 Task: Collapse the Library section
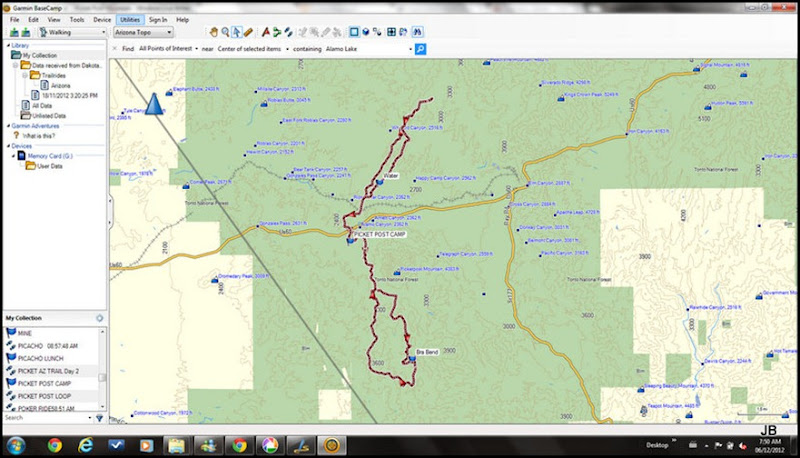(8, 45)
